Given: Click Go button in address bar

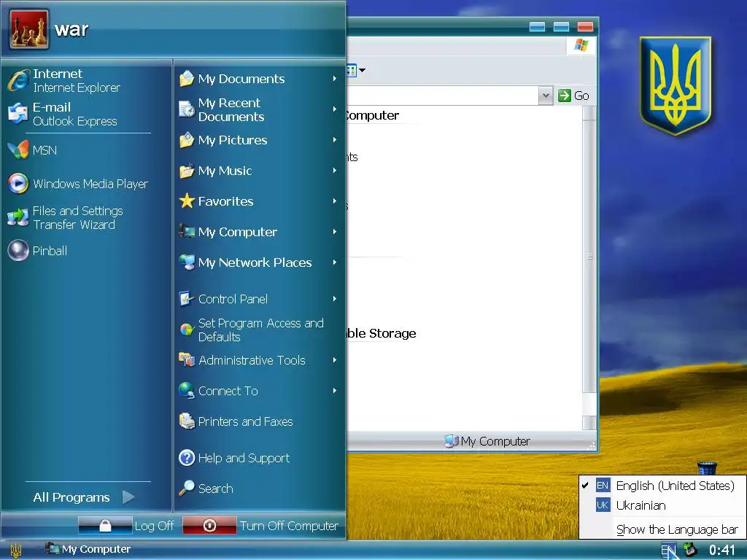Looking at the screenshot, I should (573, 96).
